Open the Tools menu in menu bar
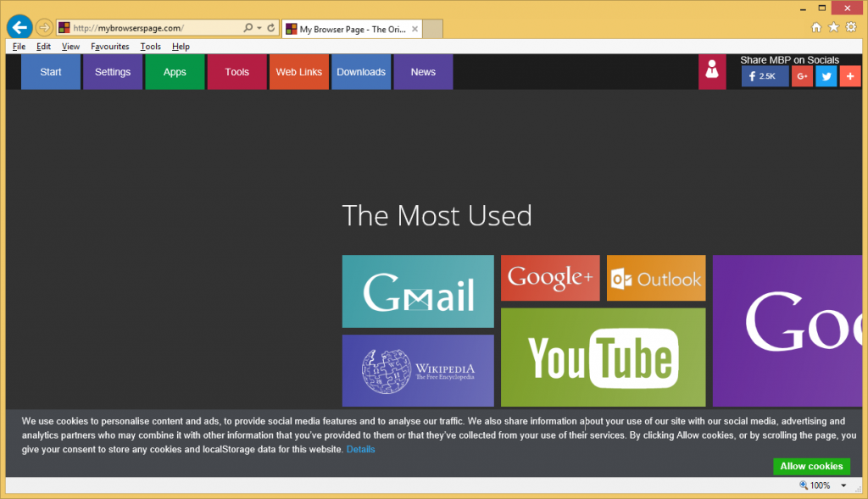The image size is (868, 499). coord(151,47)
